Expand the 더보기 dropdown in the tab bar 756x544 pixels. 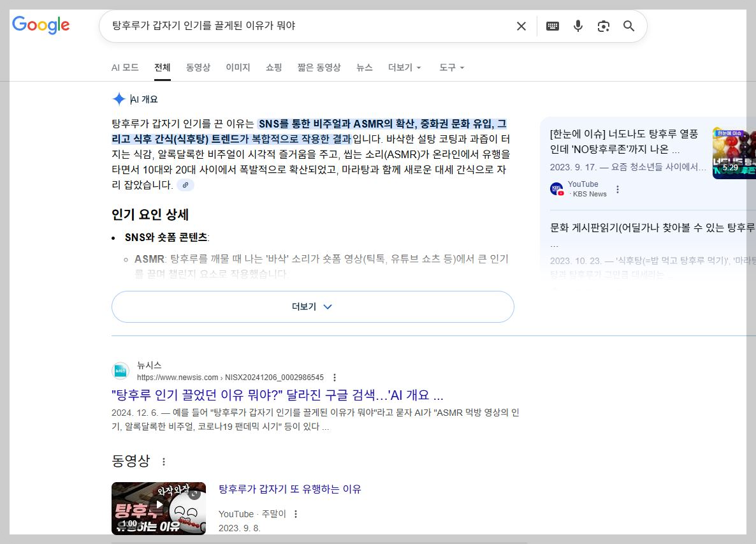(x=405, y=68)
